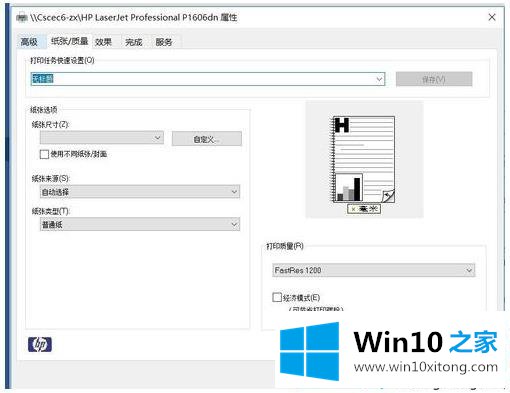The image size is (510, 393).
Task: Click the 自定义 button
Action: click(207, 139)
